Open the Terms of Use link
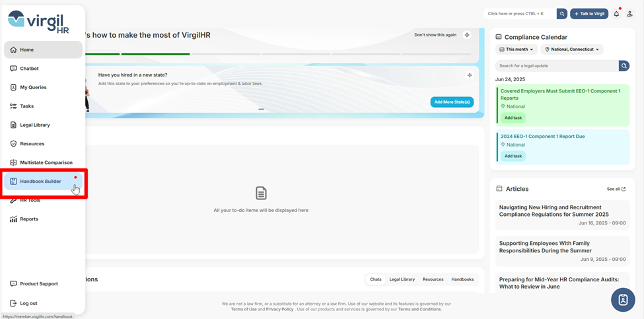 (244, 309)
